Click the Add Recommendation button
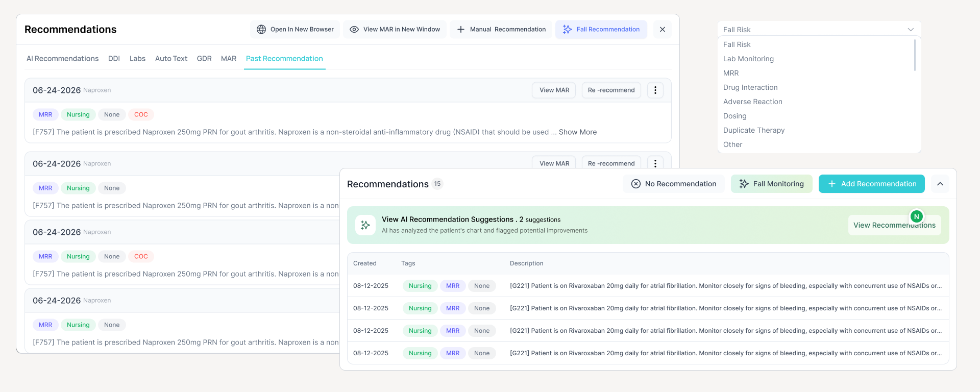980x392 pixels. [x=872, y=184]
